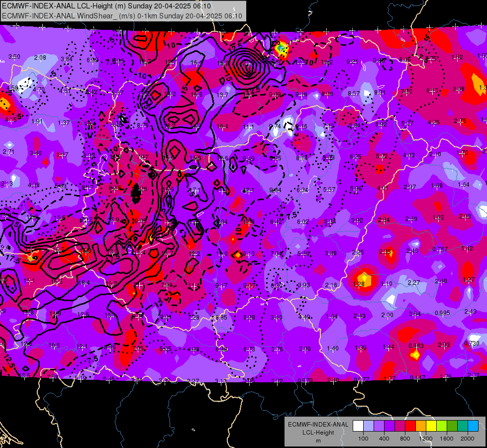487x448 pixels.
Task: Click the grid value 2.97
Action: pyautogui.click(x=410, y=187)
